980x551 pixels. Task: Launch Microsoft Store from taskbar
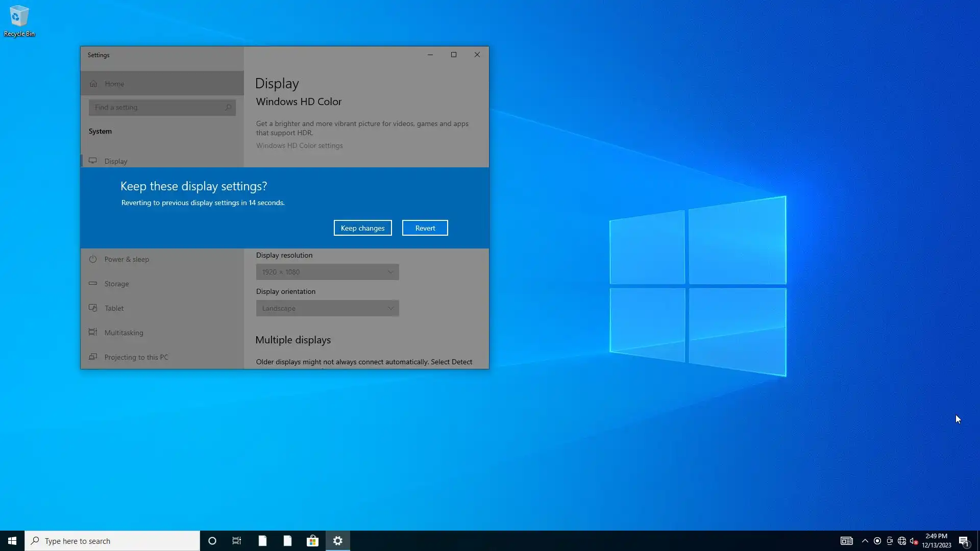[x=312, y=541]
